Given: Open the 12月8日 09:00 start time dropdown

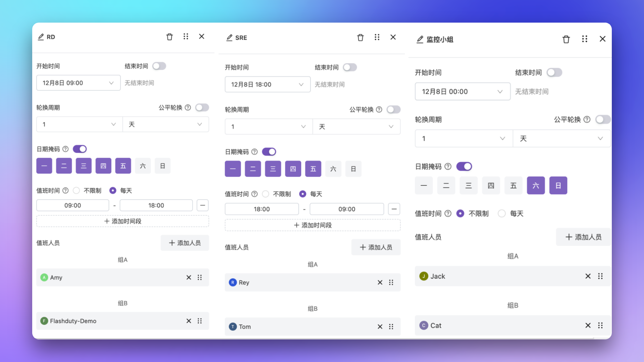Looking at the screenshot, I should coord(78,83).
